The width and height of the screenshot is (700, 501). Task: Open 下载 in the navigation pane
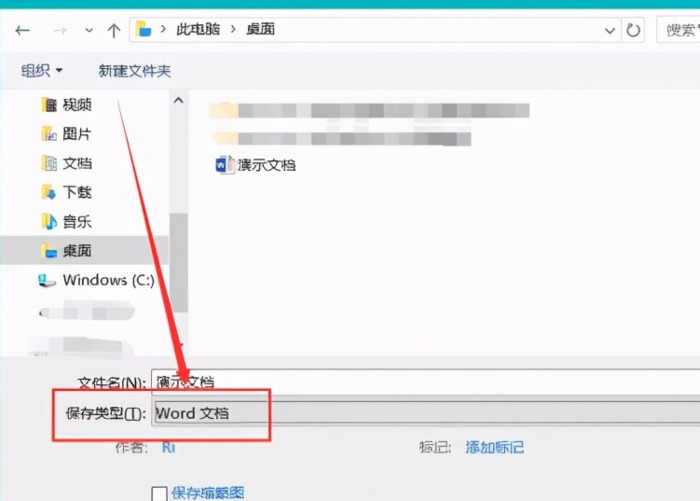coord(77,192)
